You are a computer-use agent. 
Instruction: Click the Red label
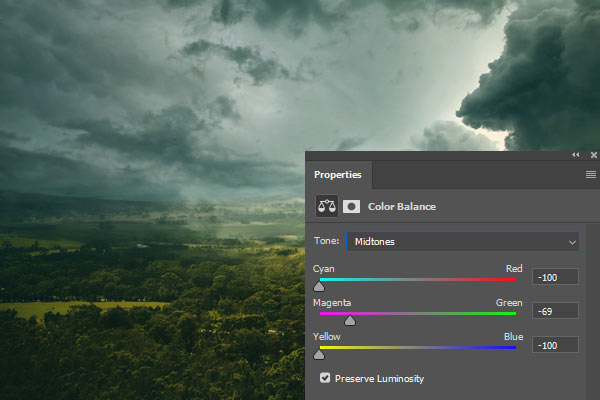[514, 269]
